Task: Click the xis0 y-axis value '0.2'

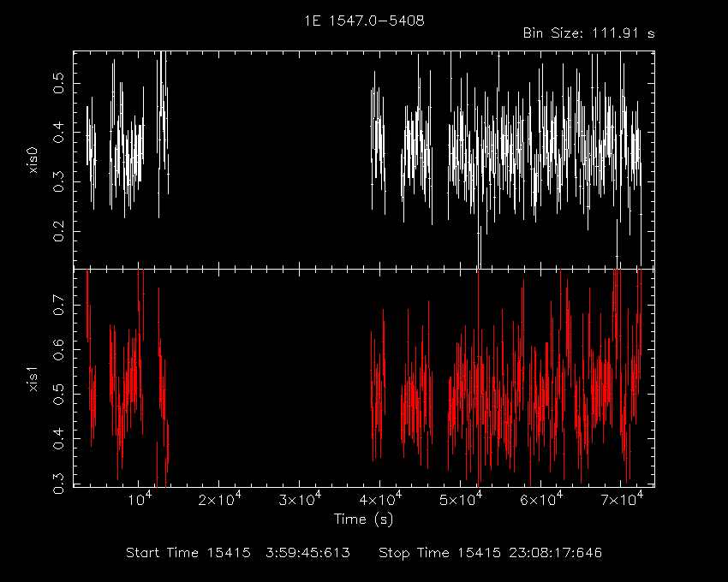Action: (x=58, y=231)
